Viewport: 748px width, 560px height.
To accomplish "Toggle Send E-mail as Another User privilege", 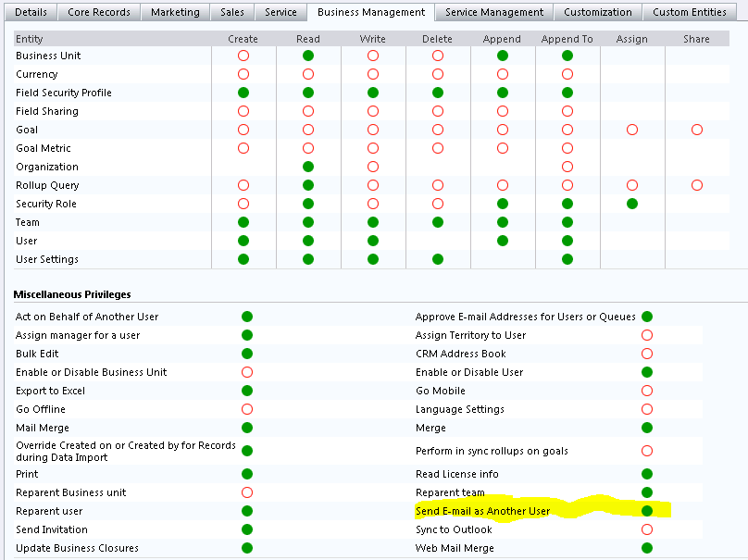I will pos(647,511).
